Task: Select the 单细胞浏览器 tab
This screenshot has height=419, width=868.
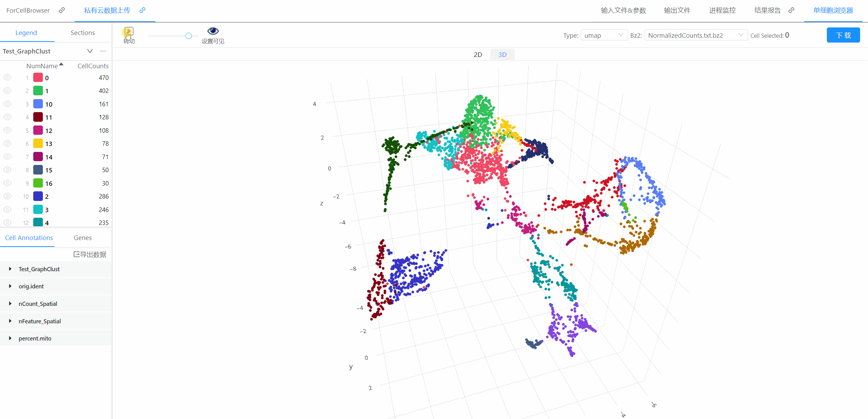Action: coord(833,10)
